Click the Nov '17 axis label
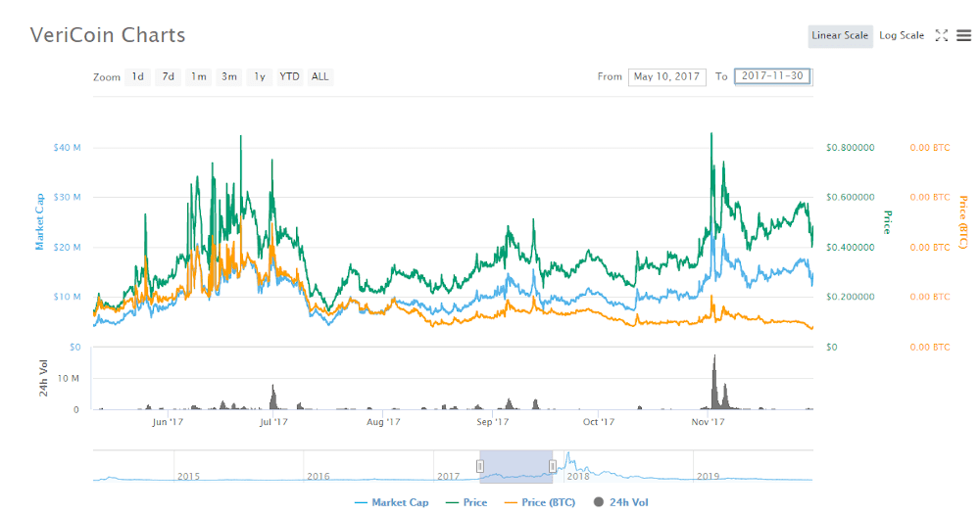The width and height of the screenshot is (980, 515). tap(708, 422)
